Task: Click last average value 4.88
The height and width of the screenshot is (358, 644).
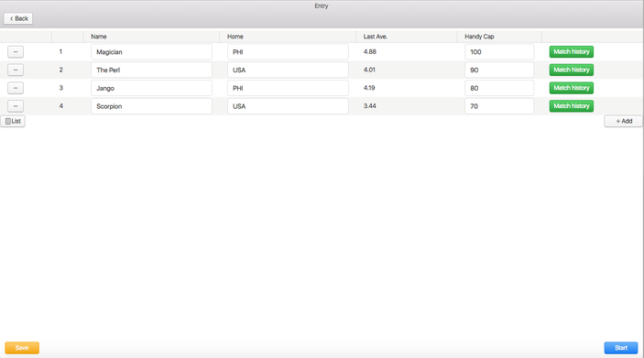Action: pos(370,51)
